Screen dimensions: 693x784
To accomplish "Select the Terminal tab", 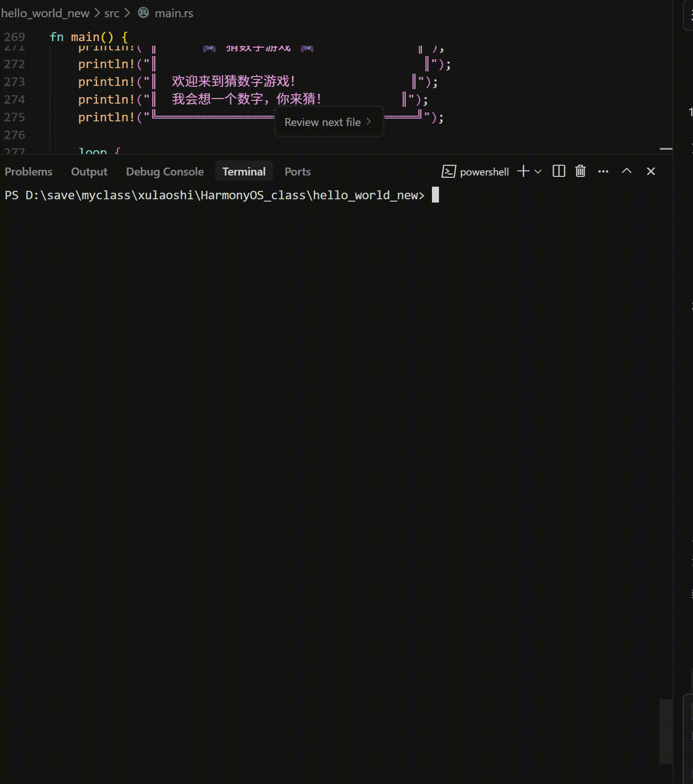I will coord(244,172).
